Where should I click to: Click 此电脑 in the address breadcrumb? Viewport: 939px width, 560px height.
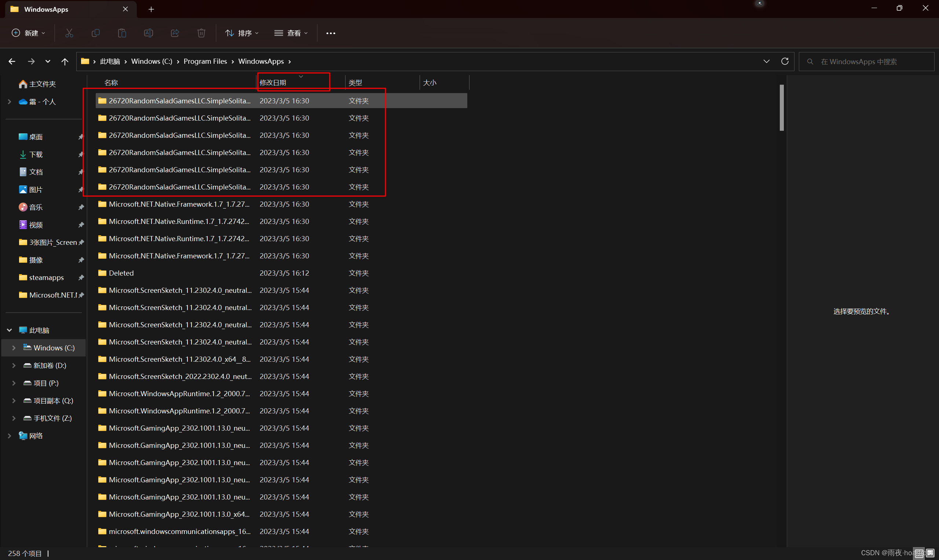pyautogui.click(x=110, y=62)
